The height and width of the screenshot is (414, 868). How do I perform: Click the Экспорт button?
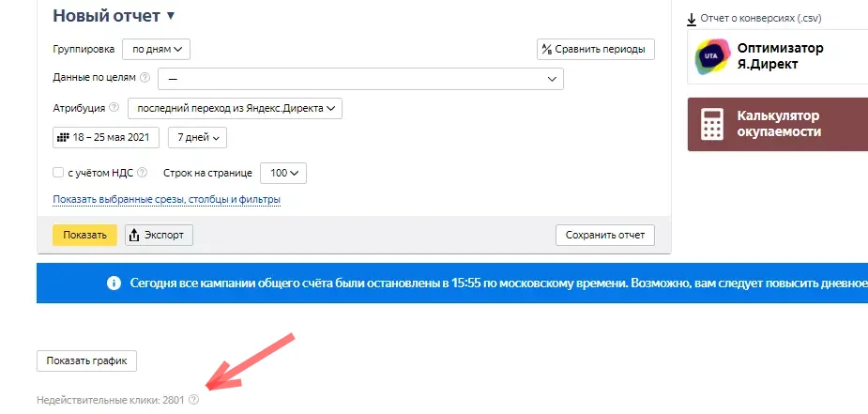(x=159, y=235)
